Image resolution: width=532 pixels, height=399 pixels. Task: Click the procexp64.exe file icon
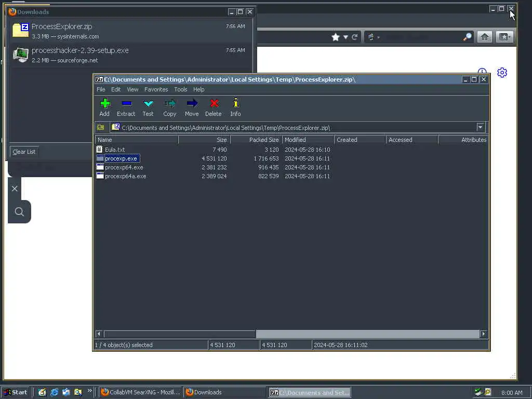[x=100, y=167]
